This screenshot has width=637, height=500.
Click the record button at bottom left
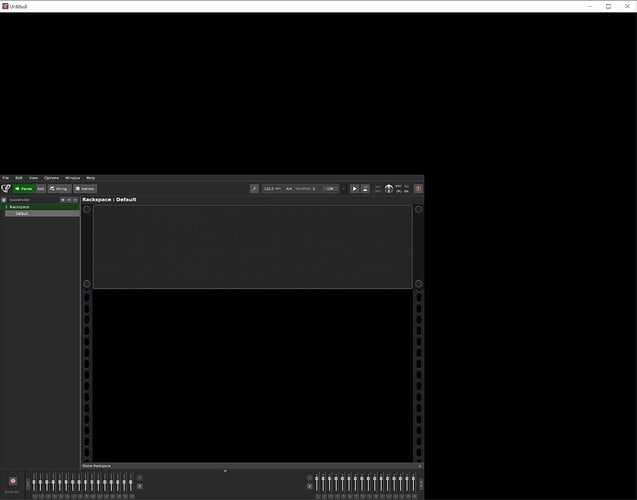coord(12,481)
